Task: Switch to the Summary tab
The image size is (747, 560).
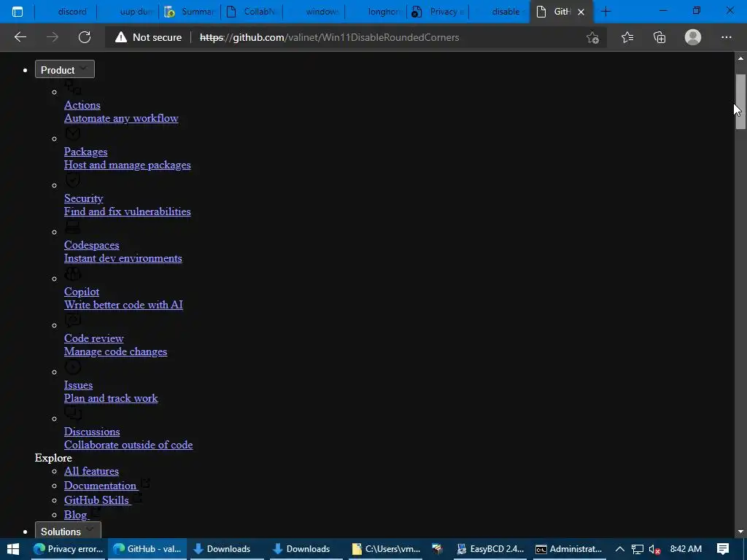Action: pos(190,12)
